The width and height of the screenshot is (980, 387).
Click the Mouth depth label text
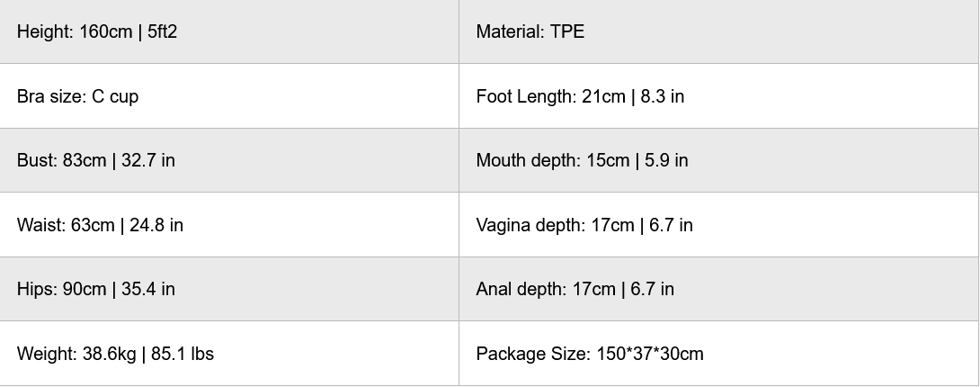[527, 160]
